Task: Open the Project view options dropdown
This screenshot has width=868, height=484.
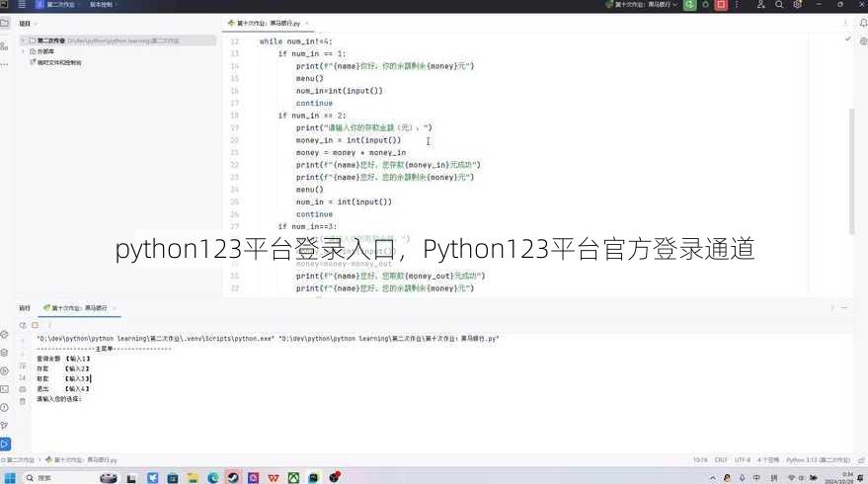Action: (29, 24)
